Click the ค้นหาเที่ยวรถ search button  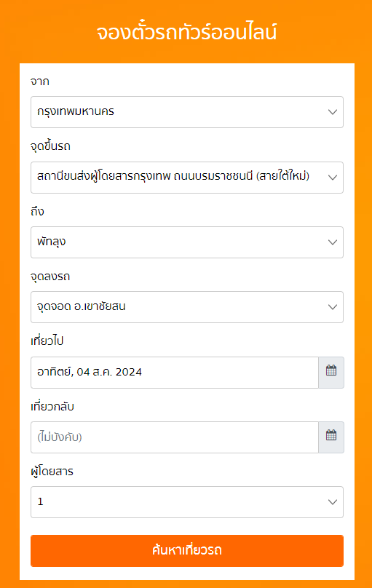click(x=187, y=551)
